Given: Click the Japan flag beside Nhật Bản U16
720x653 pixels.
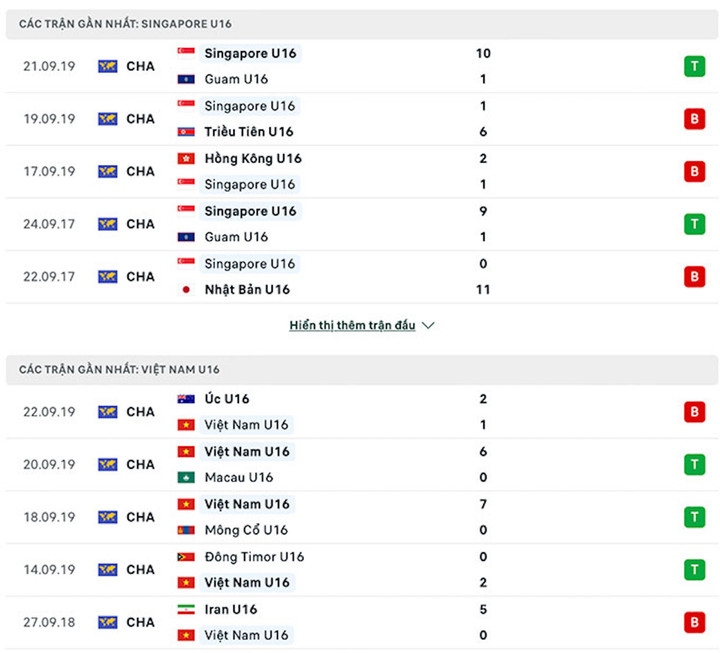Looking at the screenshot, I should pos(185,290).
